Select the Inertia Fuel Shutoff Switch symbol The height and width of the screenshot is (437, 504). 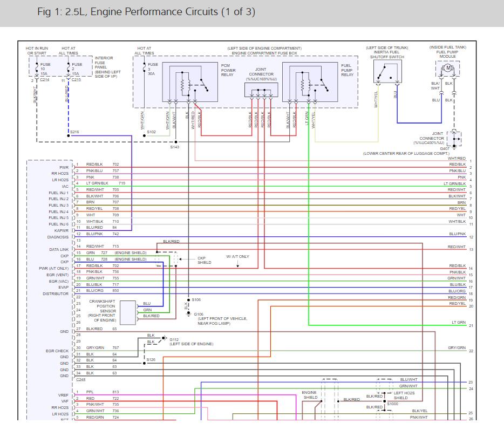(387, 72)
